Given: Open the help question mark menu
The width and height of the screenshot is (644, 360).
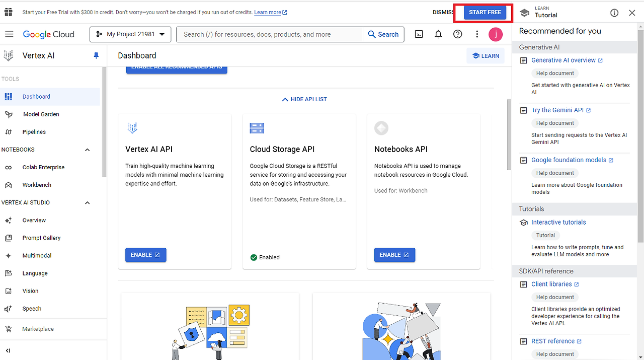Looking at the screenshot, I should pyautogui.click(x=458, y=34).
